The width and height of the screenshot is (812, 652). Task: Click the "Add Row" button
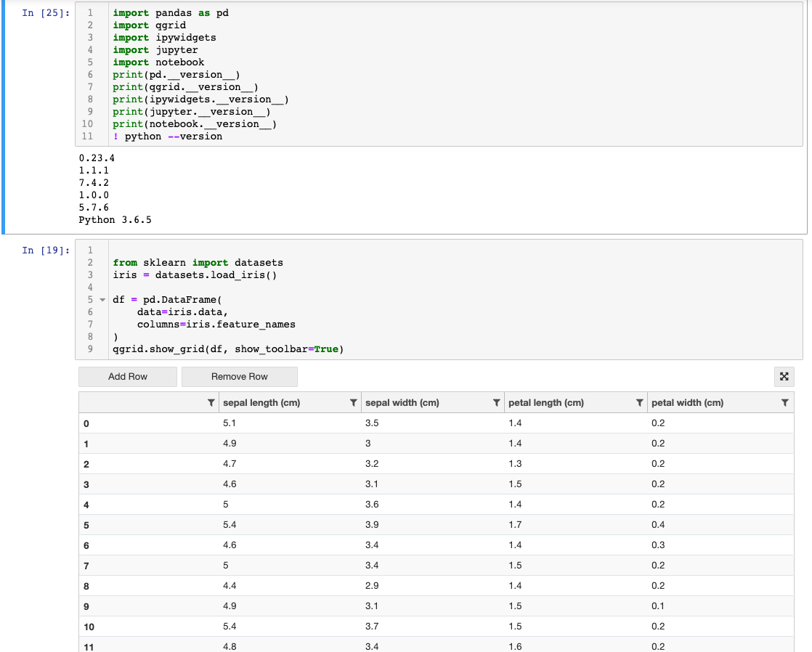[x=127, y=377]
